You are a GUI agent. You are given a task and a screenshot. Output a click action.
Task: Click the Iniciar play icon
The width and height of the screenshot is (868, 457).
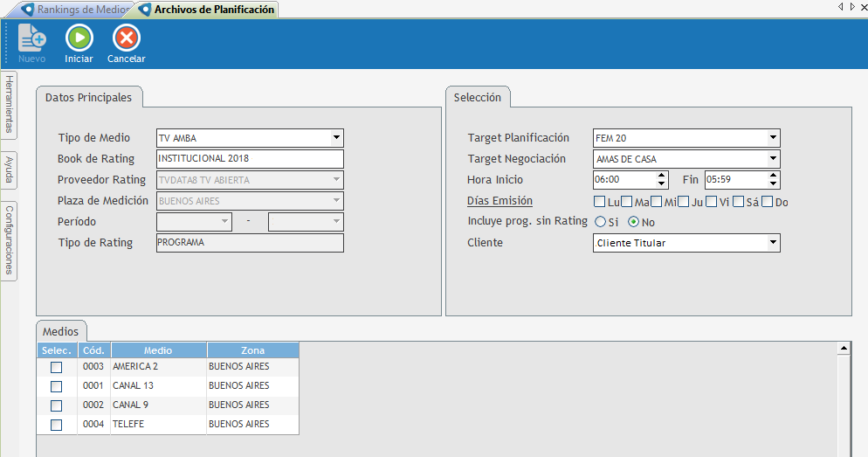(x=79, y=38)
